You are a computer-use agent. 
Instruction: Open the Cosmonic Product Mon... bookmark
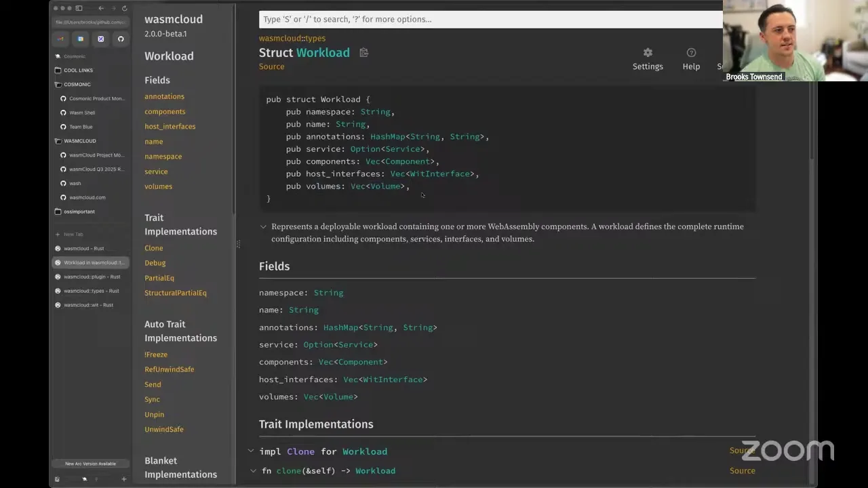[x=94, y=99]
